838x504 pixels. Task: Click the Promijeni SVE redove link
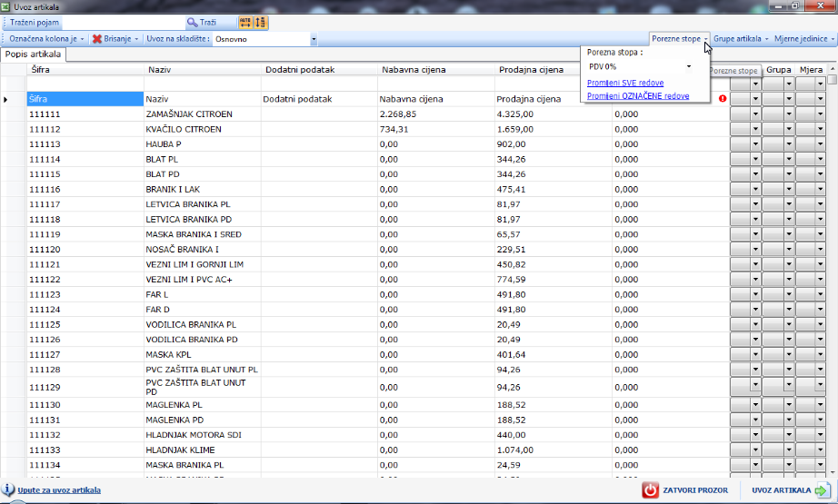[x=625, y=83]
